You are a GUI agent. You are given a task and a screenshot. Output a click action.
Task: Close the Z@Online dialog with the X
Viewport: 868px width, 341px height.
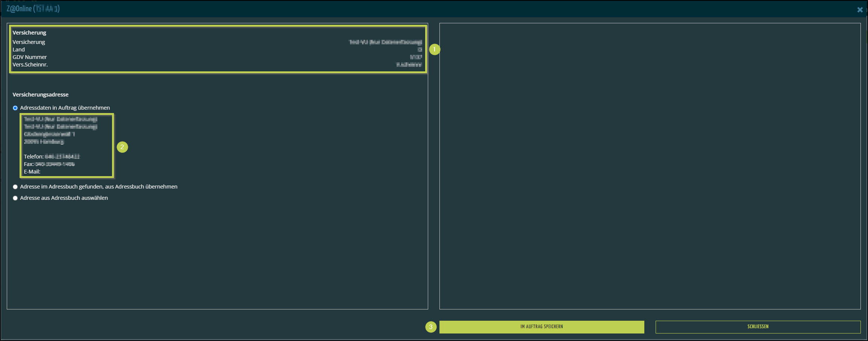(860, 10)
